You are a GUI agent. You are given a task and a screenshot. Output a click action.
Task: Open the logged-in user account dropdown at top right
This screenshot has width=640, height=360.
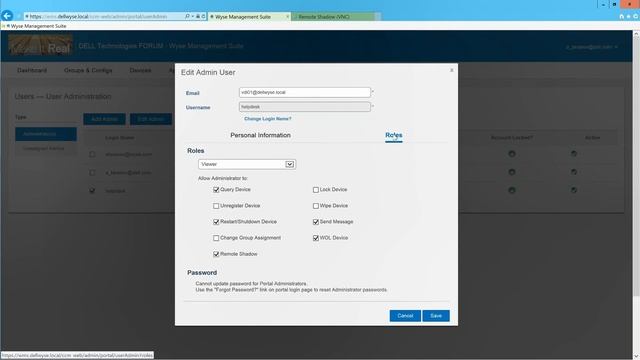click(591, 47)
